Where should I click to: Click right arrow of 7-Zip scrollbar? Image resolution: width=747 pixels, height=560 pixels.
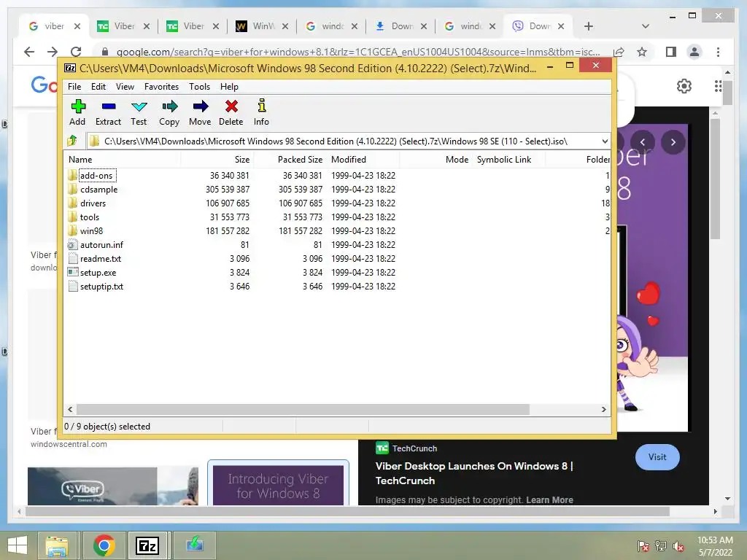pyautogui.click(x=603, y=410)
